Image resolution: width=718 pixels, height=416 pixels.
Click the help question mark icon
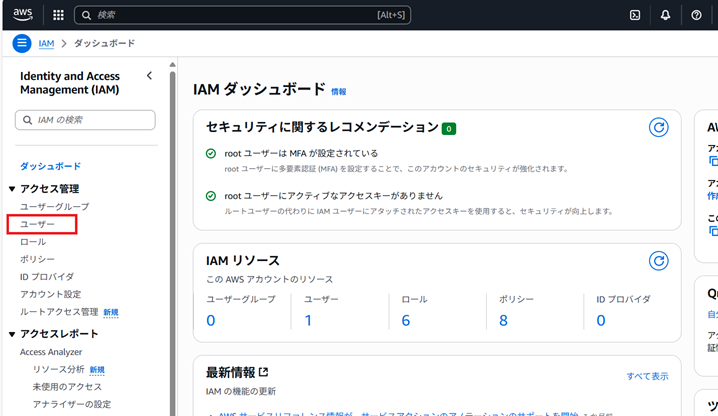696,15
